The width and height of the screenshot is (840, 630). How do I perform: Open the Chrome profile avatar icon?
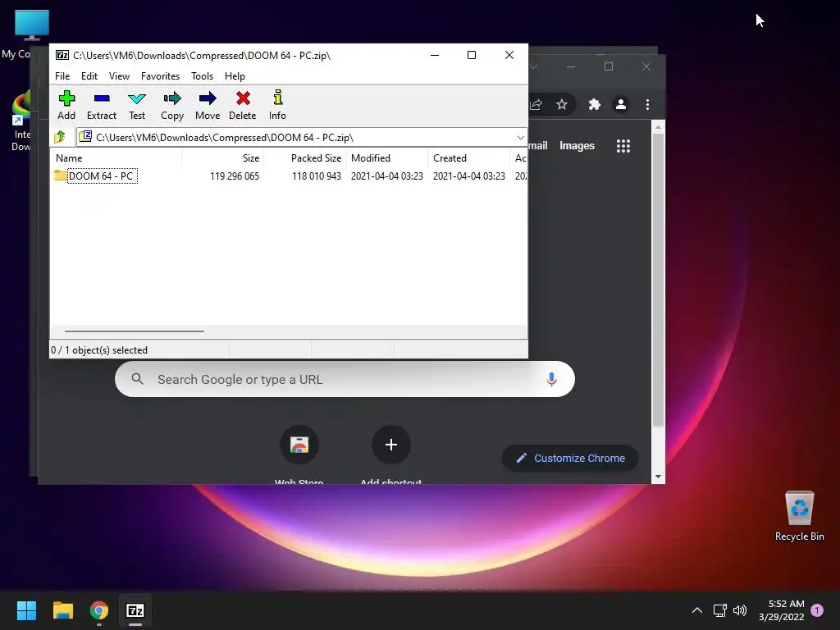click(x=621, y=104)
